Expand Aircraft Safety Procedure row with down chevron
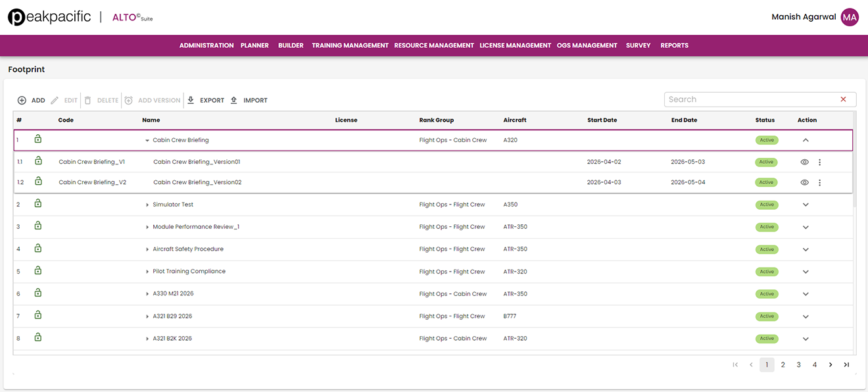Viewport: 868px width, 392px height. point(806,249)
